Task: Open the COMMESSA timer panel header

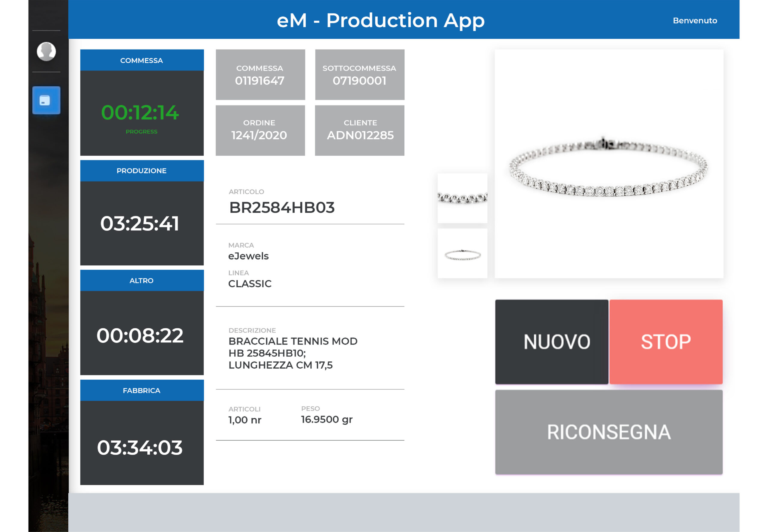Action: pos(142,60)
